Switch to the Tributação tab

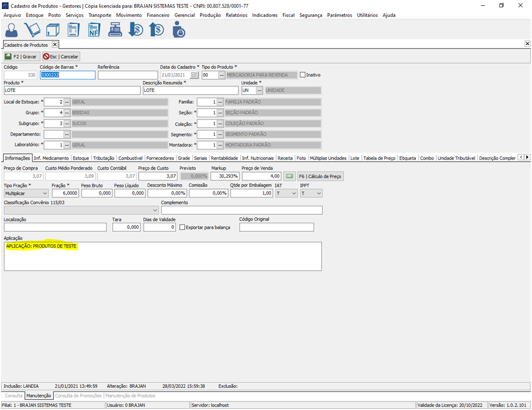click(x=103, y=158)
